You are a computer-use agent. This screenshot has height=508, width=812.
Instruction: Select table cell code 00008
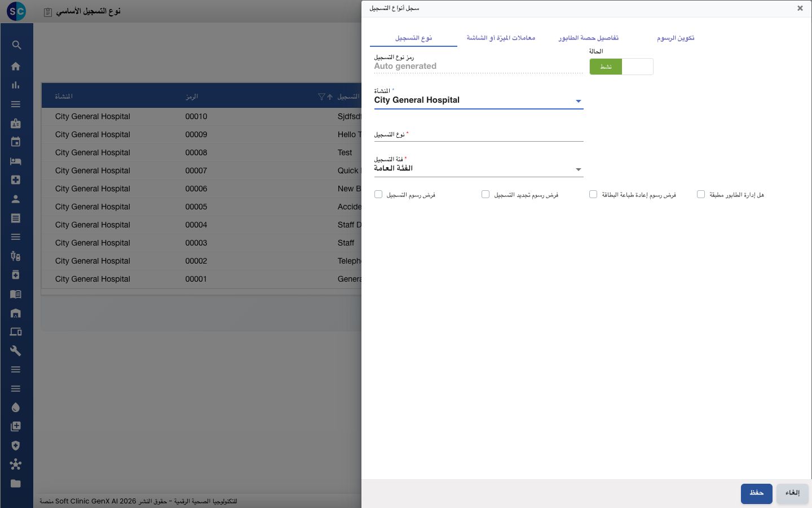[x=196, y=152]
